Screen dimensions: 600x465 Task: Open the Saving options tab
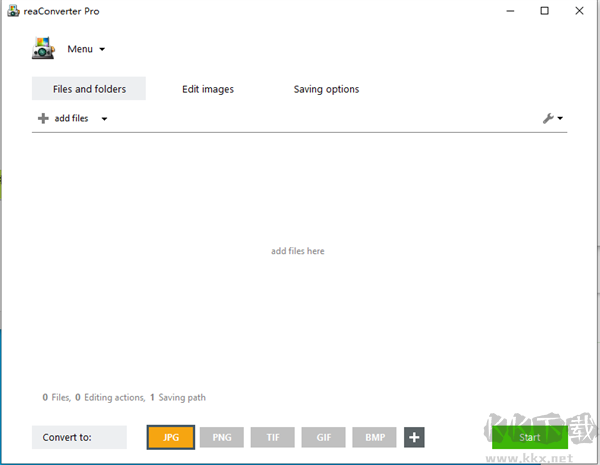tap(326, 89)
